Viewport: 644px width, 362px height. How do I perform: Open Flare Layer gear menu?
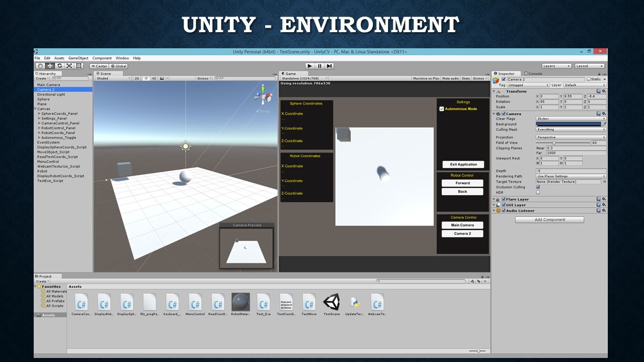604,199
